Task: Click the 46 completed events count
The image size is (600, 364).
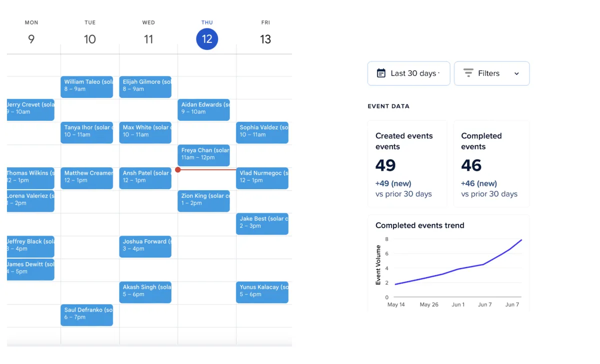Action: 471,165
